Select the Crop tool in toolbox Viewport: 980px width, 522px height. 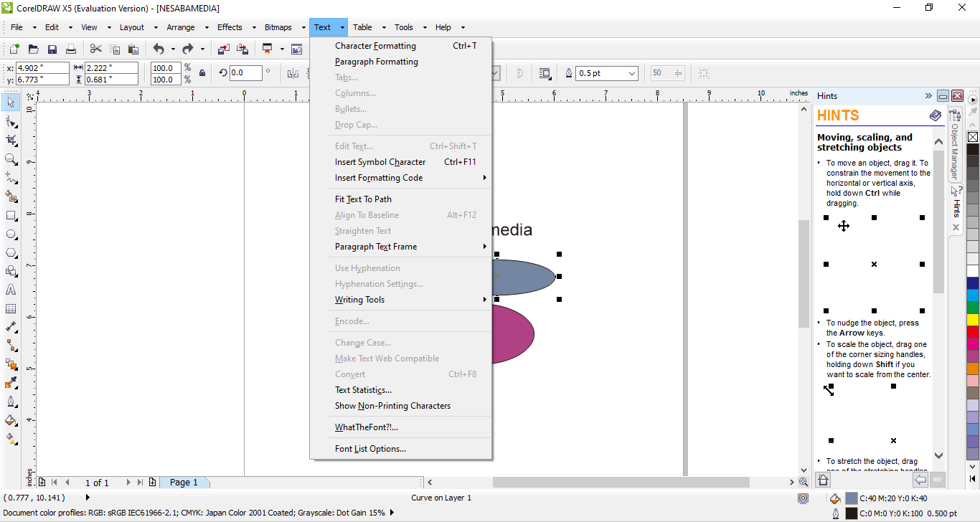coord(11,141)
